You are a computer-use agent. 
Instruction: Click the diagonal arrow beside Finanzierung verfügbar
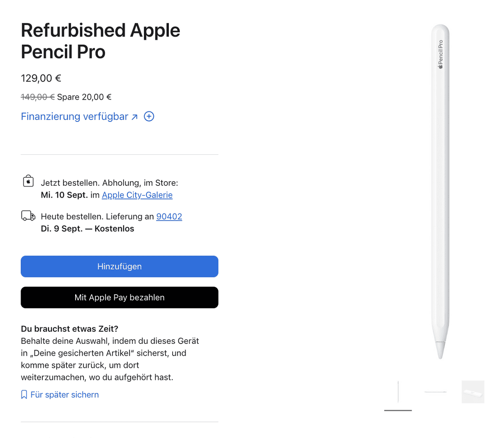[134, 117]
